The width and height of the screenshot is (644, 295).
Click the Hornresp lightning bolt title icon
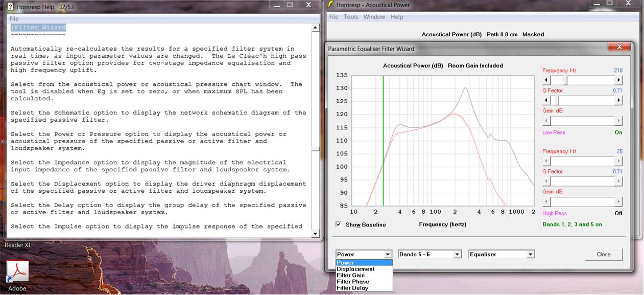[x=330, y=5]
